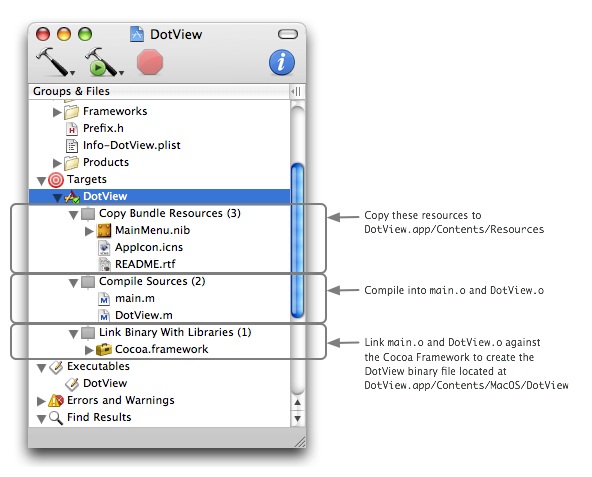This screenshot has height=477, width=592.
Task: Click the MainMenu.nib file icon
Action: coord(104,230)
